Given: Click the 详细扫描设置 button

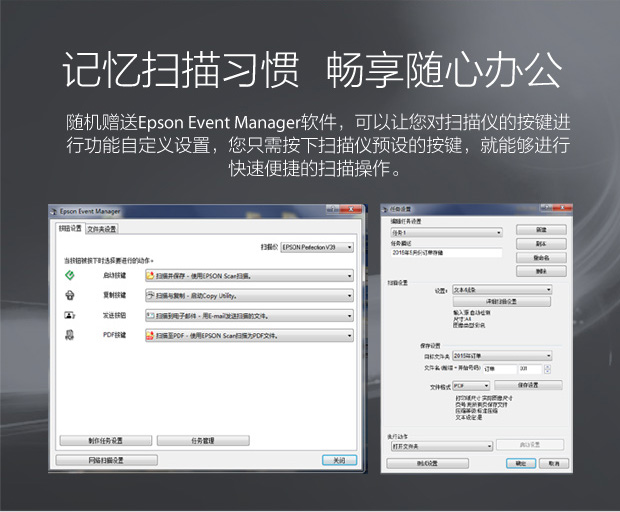Looking at the screenshot, I should coord(501,301).
